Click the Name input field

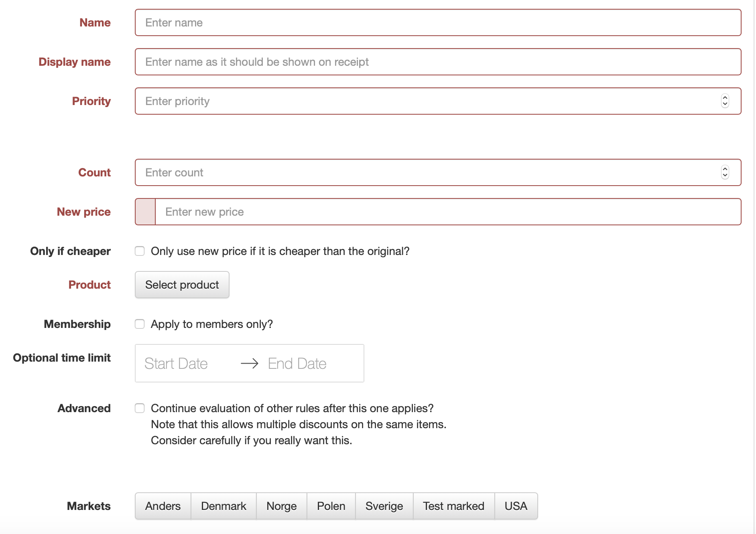point(437,22)
